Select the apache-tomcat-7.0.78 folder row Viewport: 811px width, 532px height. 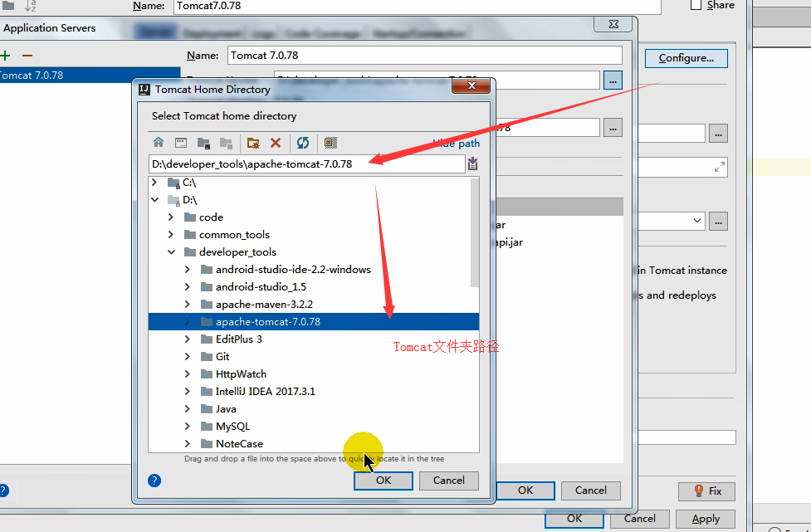pyautogui.click(x=314, y=321)
